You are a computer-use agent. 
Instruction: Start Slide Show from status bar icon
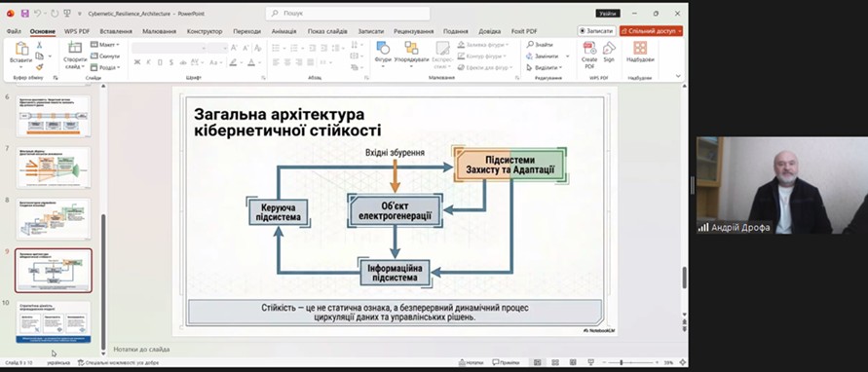(x=590, y=362)
